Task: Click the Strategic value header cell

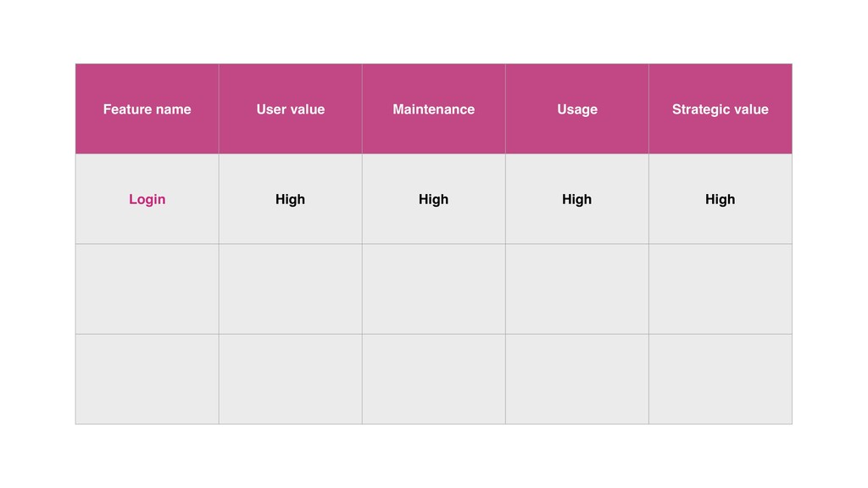Action: 720,109
